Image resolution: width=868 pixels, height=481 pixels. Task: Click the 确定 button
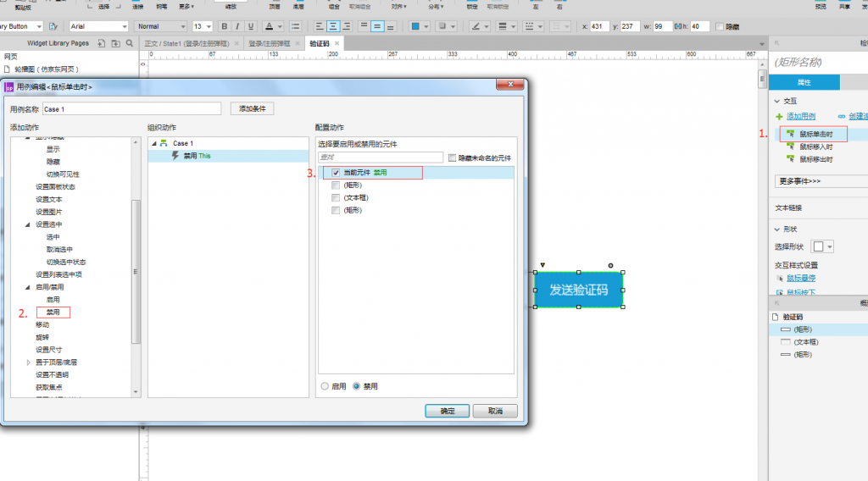(x=448, y=411)
